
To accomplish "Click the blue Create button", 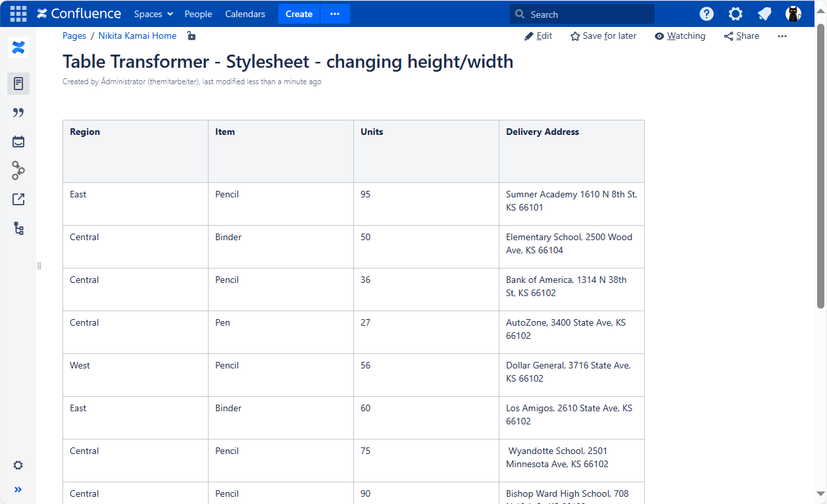I will click(299, 14).
